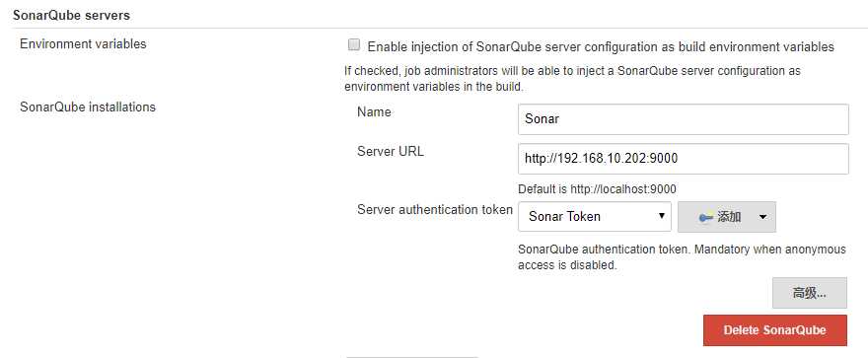Click the Mandatory when anonymous access help text
This screenshot has height=358, width=868.
(x=682, y=257)
